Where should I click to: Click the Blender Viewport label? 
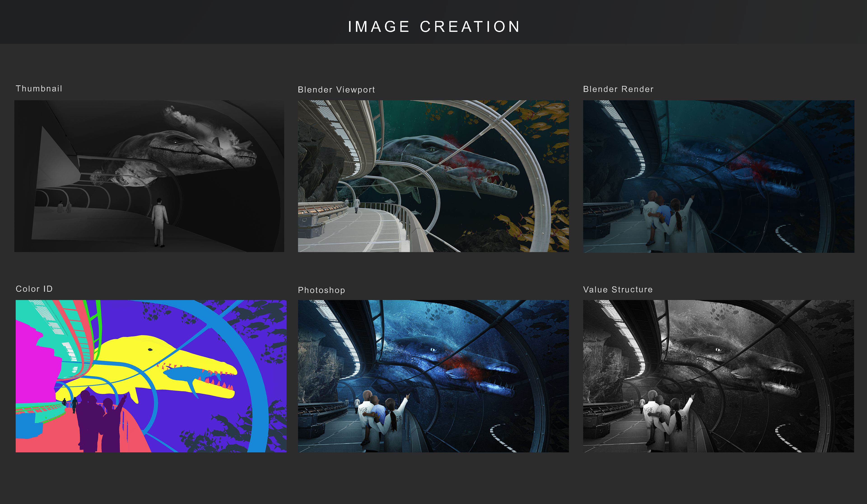tap(336, 89)
